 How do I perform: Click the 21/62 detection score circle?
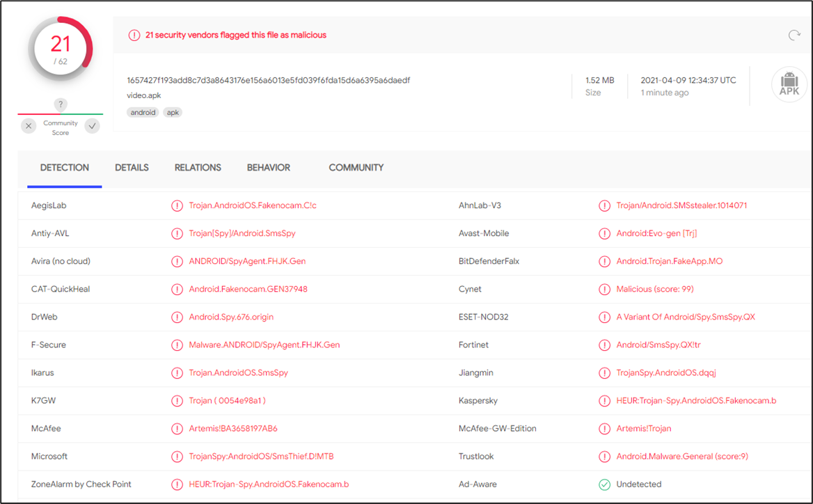[x=61, y=50]
